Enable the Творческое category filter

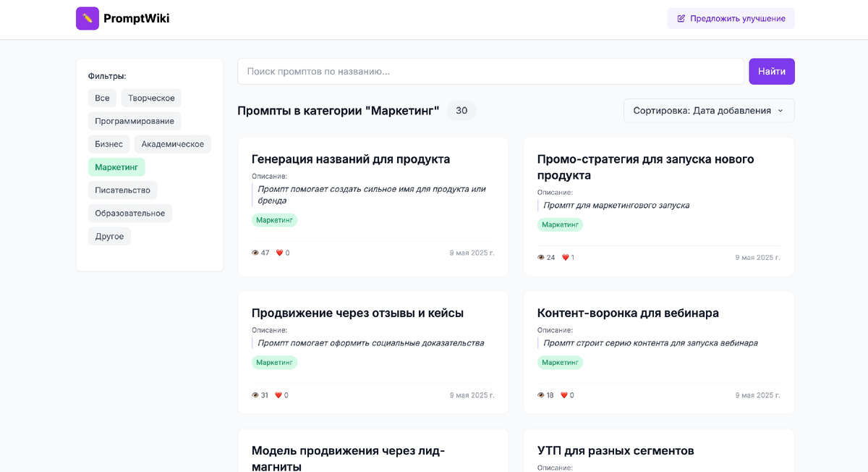tap(151, 97)
